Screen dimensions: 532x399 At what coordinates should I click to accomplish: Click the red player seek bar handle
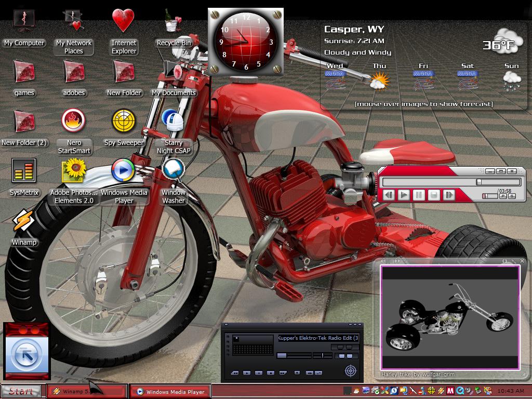click(x=478, y=182)
